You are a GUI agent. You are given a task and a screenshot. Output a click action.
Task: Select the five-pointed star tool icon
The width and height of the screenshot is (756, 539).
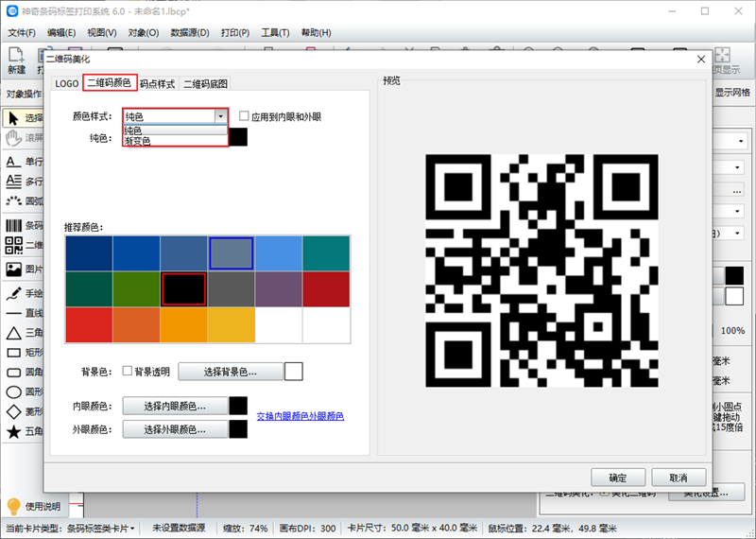click(x=13, y=431)
